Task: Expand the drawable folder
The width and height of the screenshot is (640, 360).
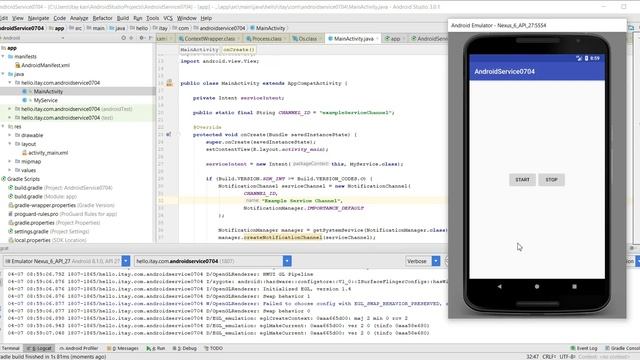Action: 10,135
